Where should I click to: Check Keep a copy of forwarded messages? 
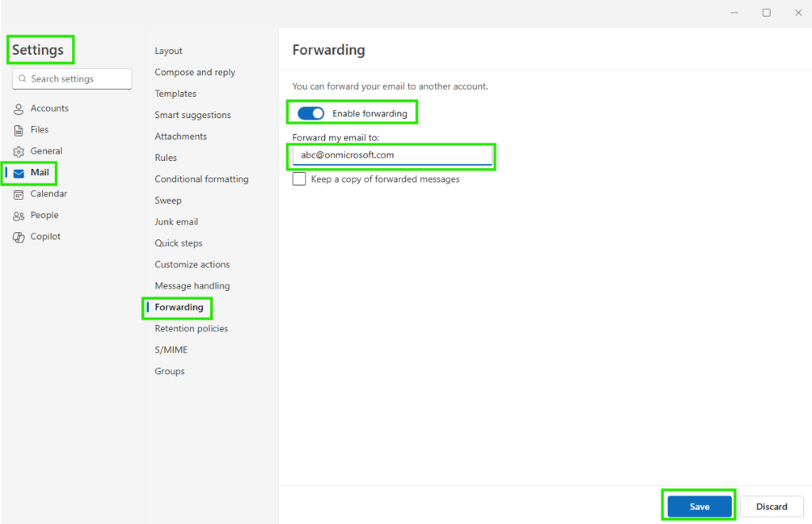[299, 179]
